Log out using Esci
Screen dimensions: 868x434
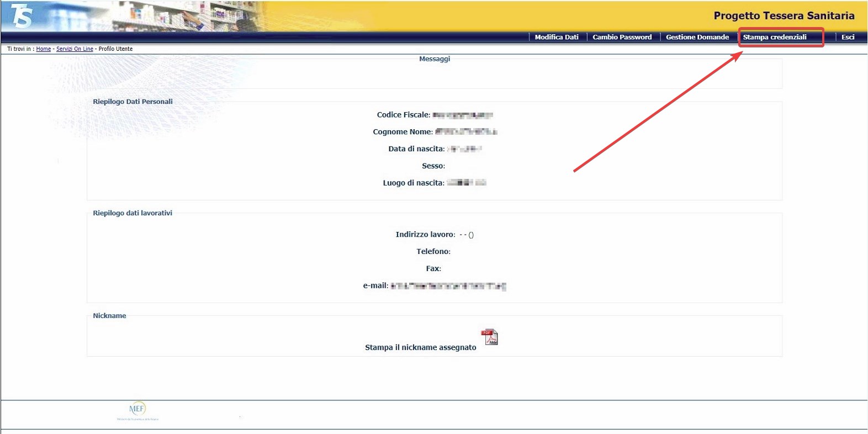(848, 37)
